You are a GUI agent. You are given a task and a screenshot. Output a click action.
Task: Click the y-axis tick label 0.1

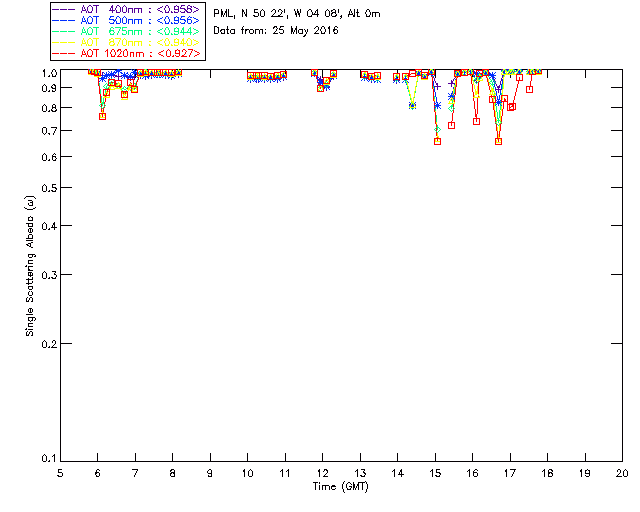coord(49,459)
